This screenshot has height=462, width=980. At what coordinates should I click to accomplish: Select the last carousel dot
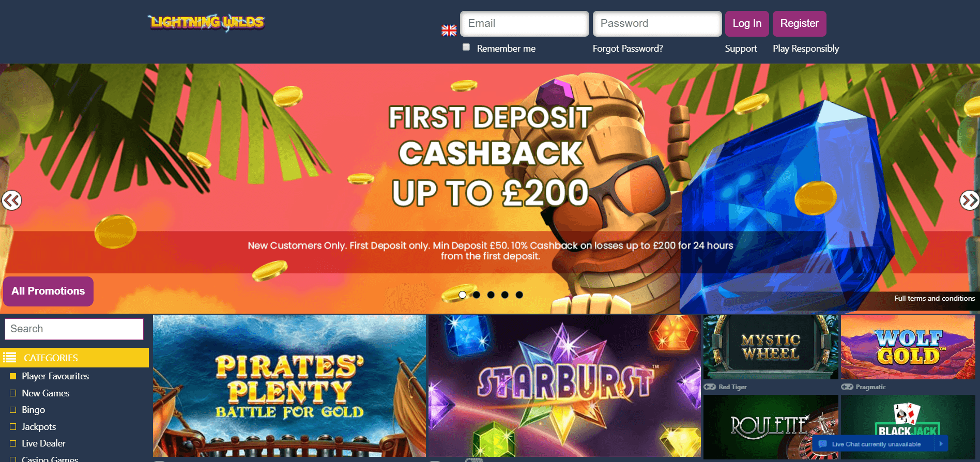pyautogui.click(x=519, y=295)
